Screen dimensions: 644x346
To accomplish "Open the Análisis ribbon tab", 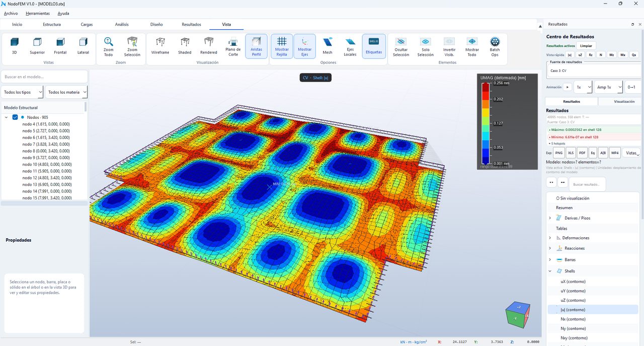I will tap(122, 24).
